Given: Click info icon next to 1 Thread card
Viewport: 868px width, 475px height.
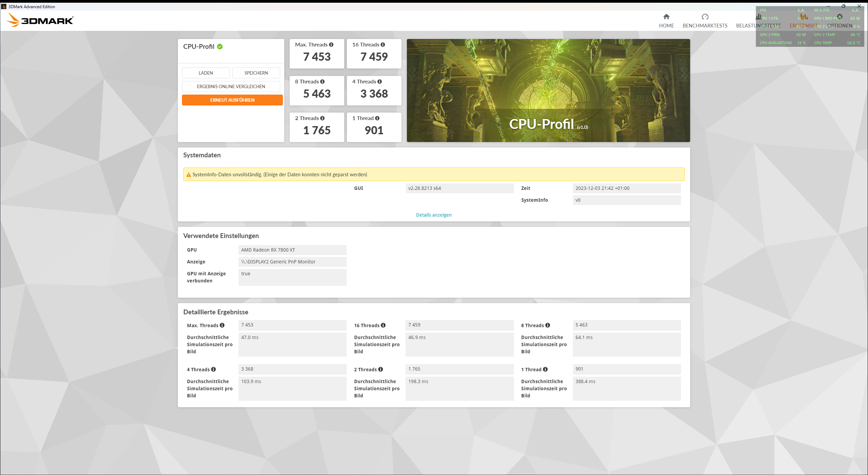Looking at the screenshot, I should click(x=377, y=118).
